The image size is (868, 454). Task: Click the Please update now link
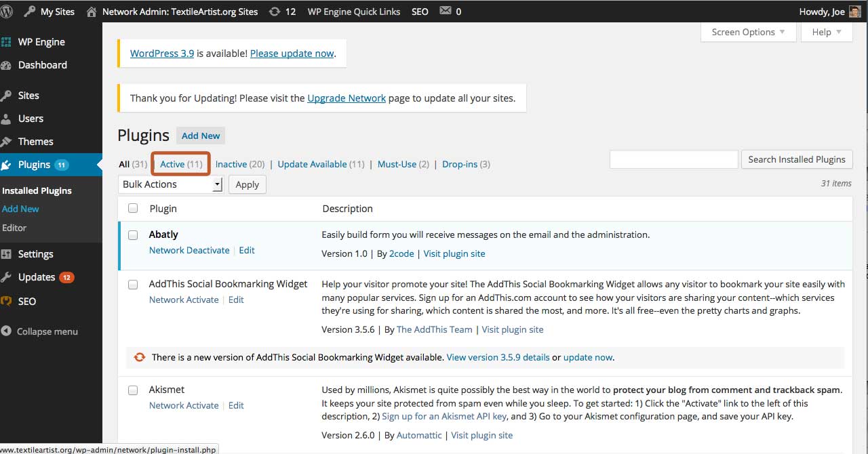coord(292,54)
